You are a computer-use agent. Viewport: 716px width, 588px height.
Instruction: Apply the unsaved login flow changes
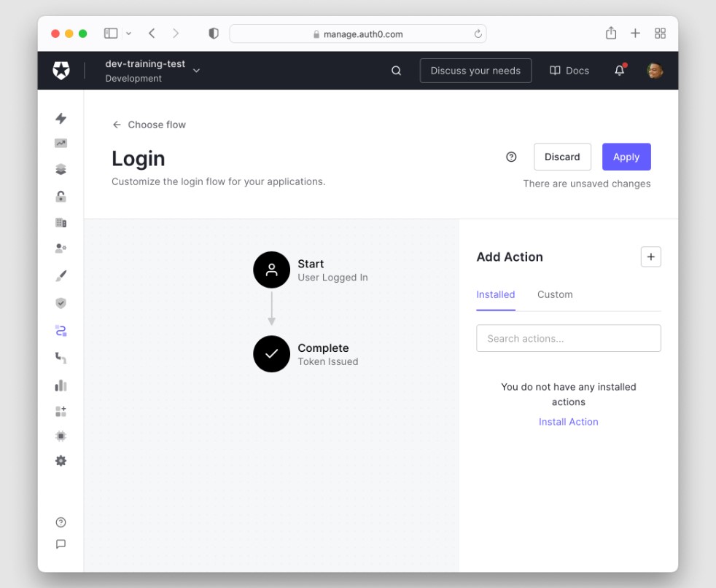(626, 157)
